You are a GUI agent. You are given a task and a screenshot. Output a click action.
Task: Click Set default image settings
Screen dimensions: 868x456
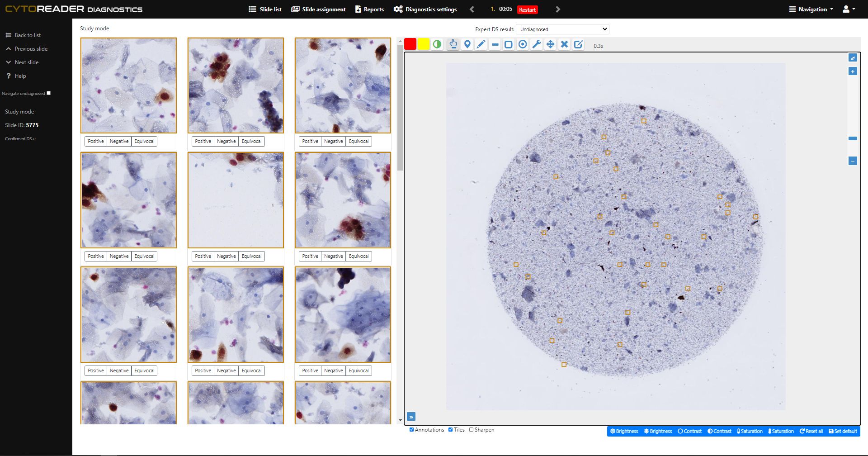tap(843, 431)
